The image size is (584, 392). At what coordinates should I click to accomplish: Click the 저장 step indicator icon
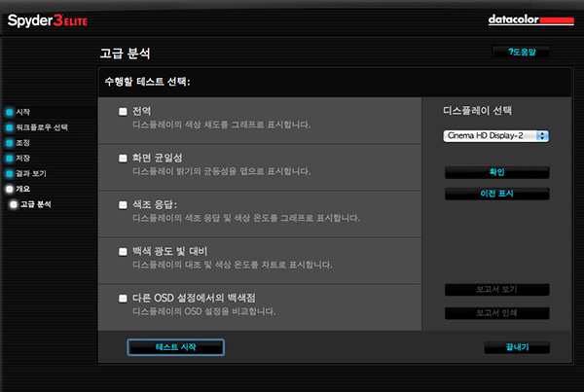pyautogui.click(x=9, y=158)
